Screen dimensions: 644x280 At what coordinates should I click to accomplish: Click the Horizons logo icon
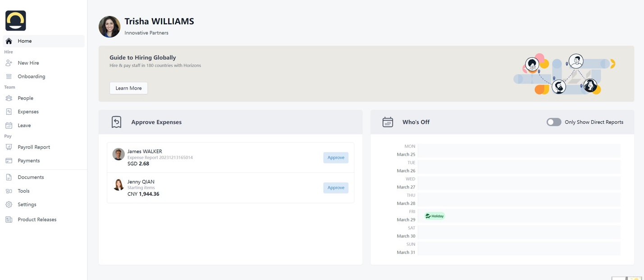click(16, 21)
